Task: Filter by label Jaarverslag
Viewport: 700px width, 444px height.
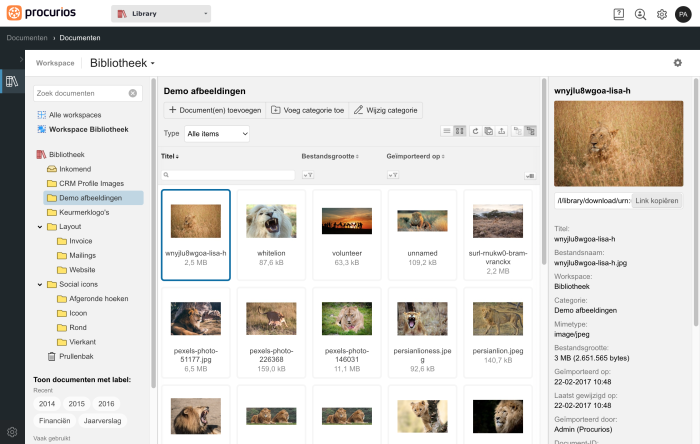Action: point(103,421)
